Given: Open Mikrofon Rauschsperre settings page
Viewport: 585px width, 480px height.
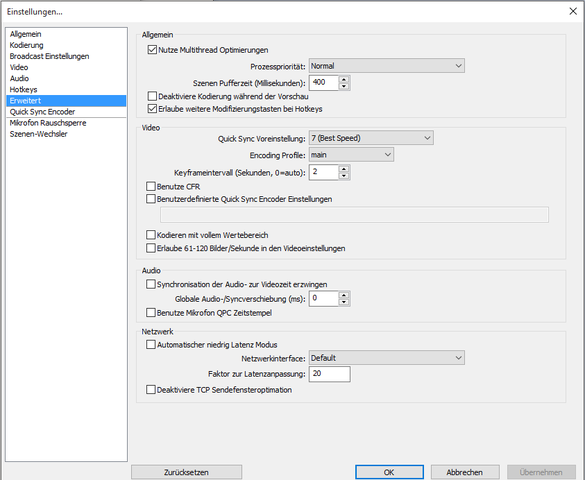Looking at the screenshot, I should coord(48,123).
